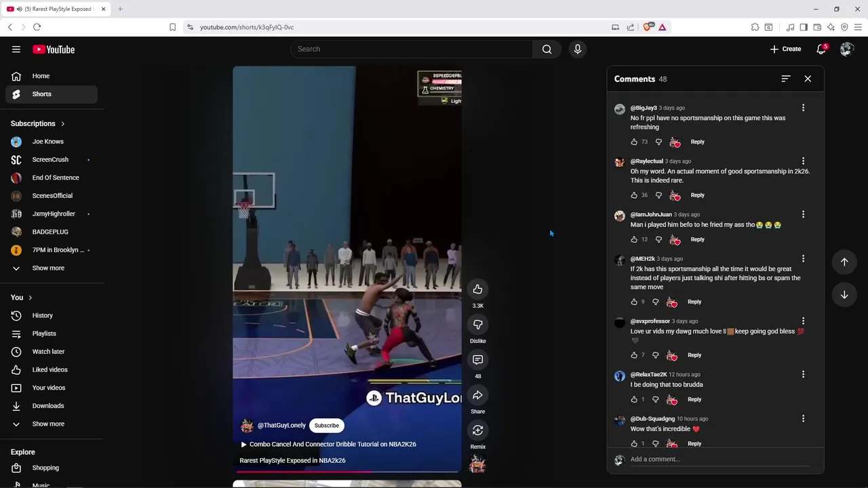Open the You section header

point(22,298)
